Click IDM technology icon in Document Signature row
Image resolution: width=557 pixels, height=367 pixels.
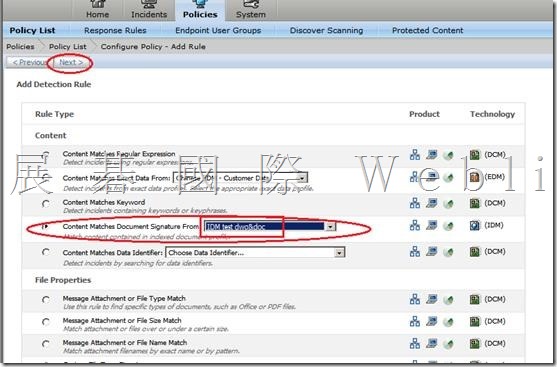[x=475, y=226]
